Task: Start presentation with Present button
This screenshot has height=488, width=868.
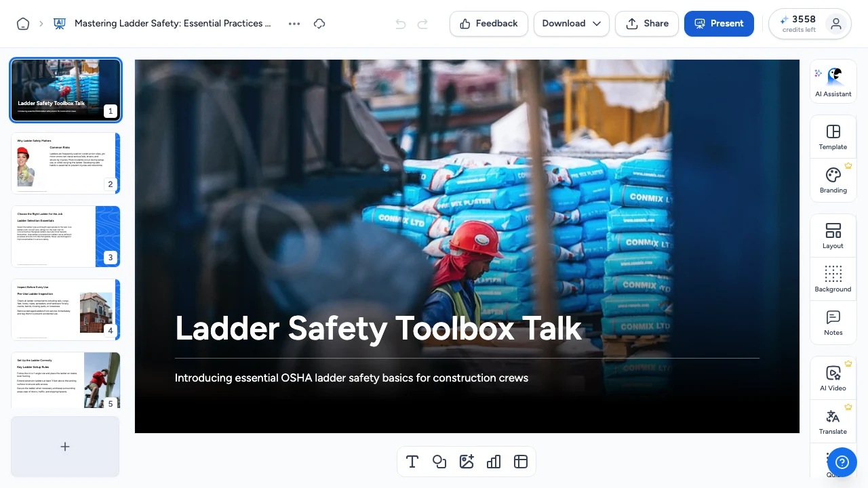Action: tap(719, 24)
